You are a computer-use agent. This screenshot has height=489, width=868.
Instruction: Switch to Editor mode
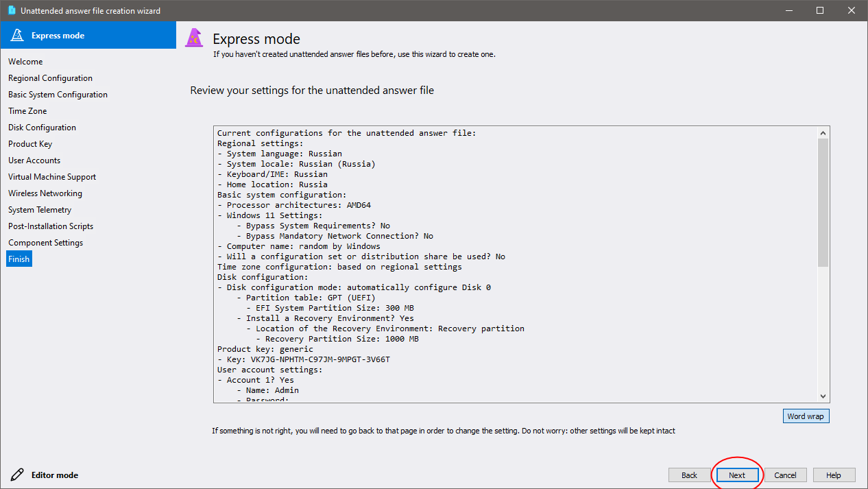(x=55, y=475)
